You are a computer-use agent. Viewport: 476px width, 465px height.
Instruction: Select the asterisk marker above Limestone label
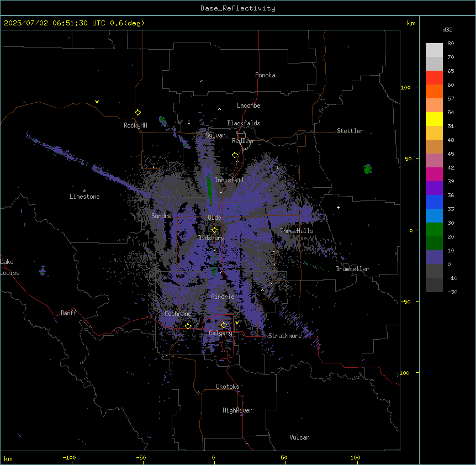pyautogui.click(x=84, y=191)
